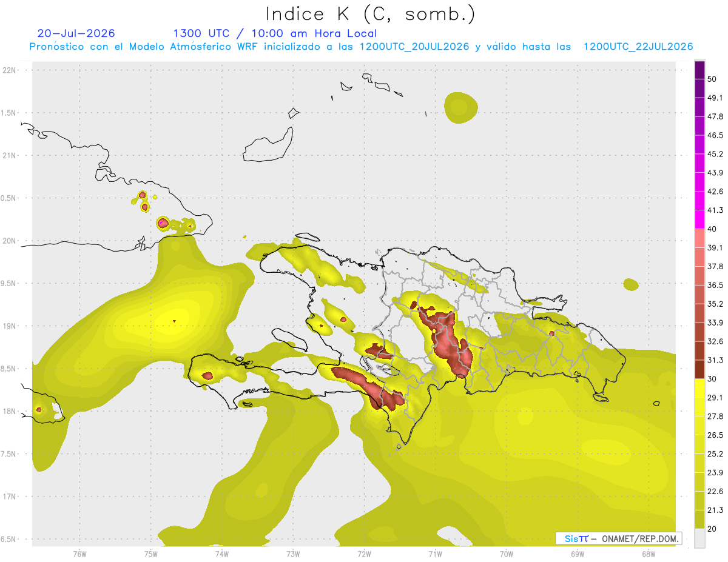728x562 pixels.
Task: Click the "26.5" colorbar value label
Action: pyautogui.click(x=715, y=435)
